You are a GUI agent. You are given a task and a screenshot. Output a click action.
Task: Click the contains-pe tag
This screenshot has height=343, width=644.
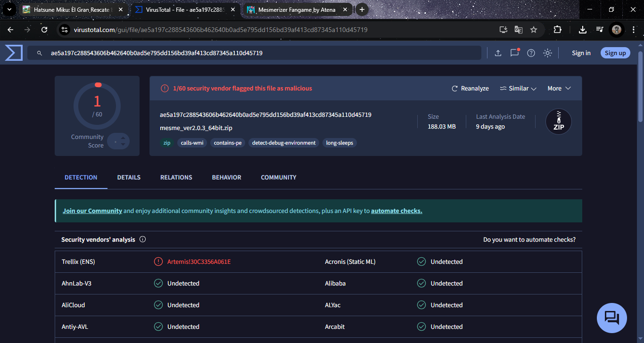(x=228, y=143)
